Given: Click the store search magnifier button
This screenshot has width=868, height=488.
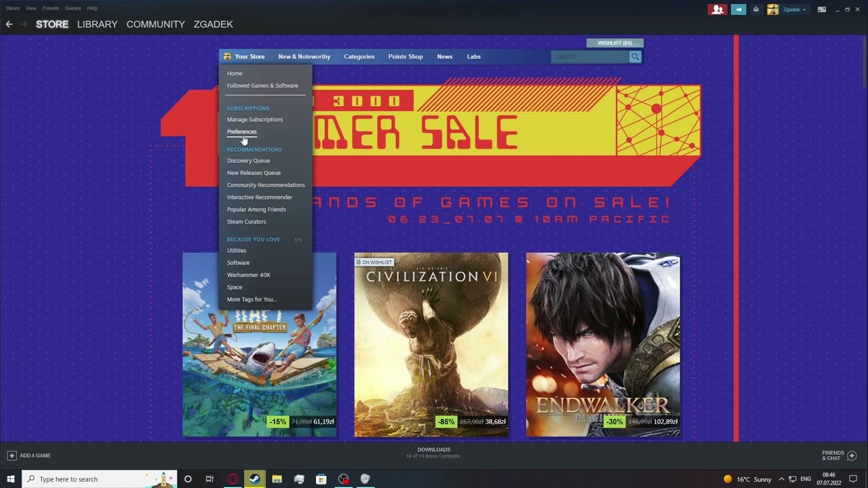Looking at the screenshot, I should 635,57.
